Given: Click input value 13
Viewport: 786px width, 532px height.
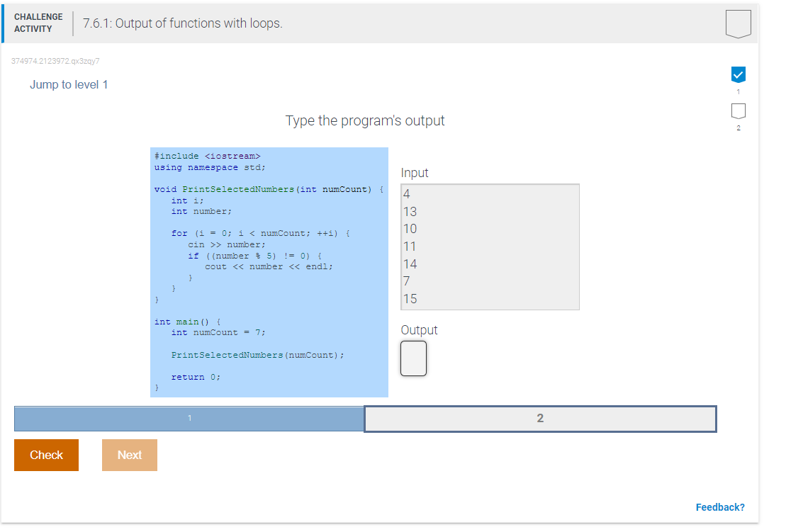Looking at the screenshot, I should click(410, 211).
